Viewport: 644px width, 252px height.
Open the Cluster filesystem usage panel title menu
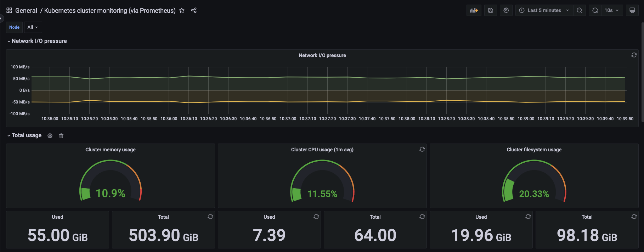(534, 150)
